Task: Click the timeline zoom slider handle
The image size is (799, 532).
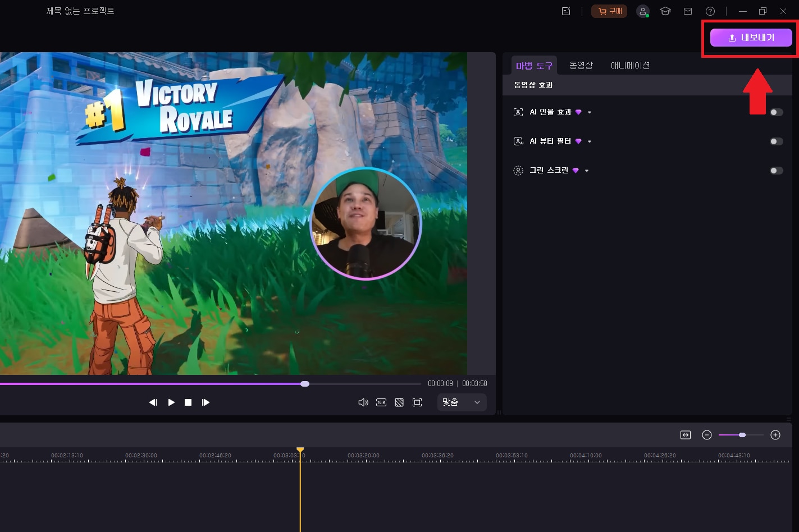Action: [x=742, y=435]
